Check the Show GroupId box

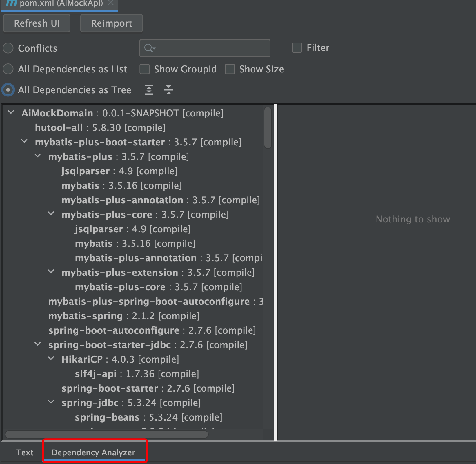click(145, 69)
